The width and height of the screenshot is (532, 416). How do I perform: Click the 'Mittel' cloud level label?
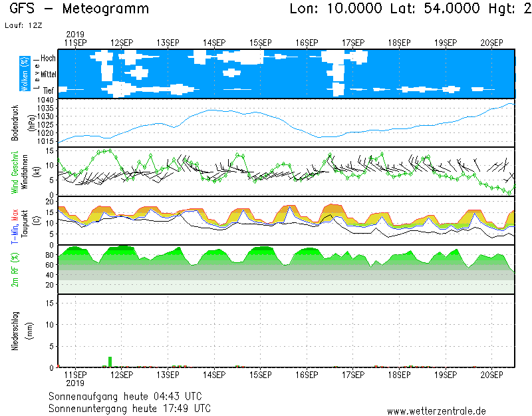point(49,74)
